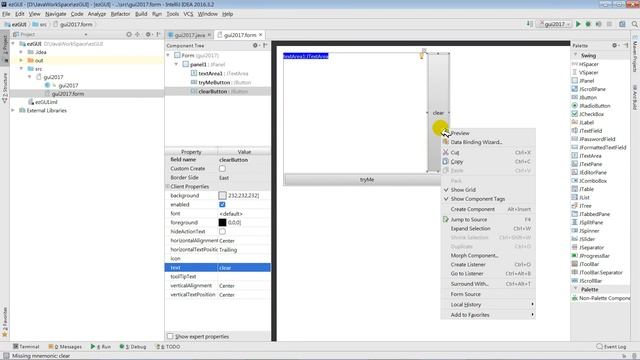Screen dimensions: 640x360
Task: Select gui2017.form in the Project tree
Action: tap(68, 94)
